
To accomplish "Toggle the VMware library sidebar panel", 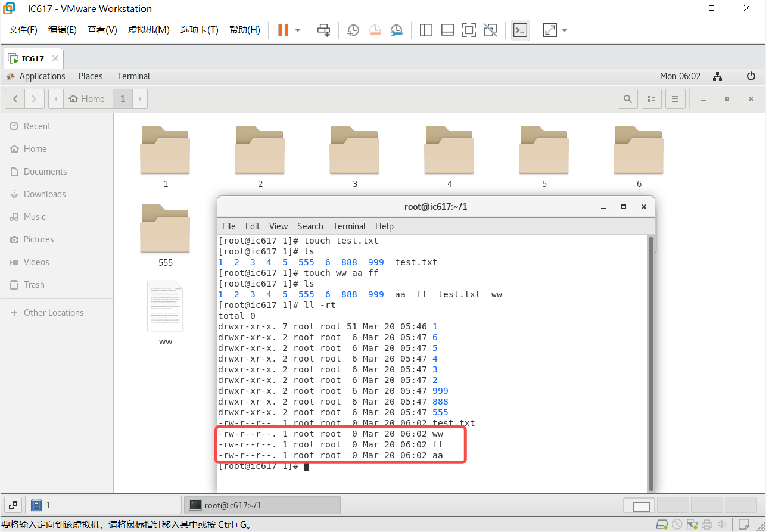I will pyautogui.click(x=426, y=30).
